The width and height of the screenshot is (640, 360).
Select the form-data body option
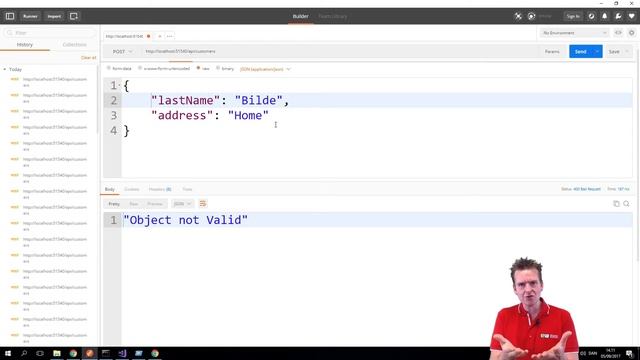pyautogui.click(x=119, y=69)
